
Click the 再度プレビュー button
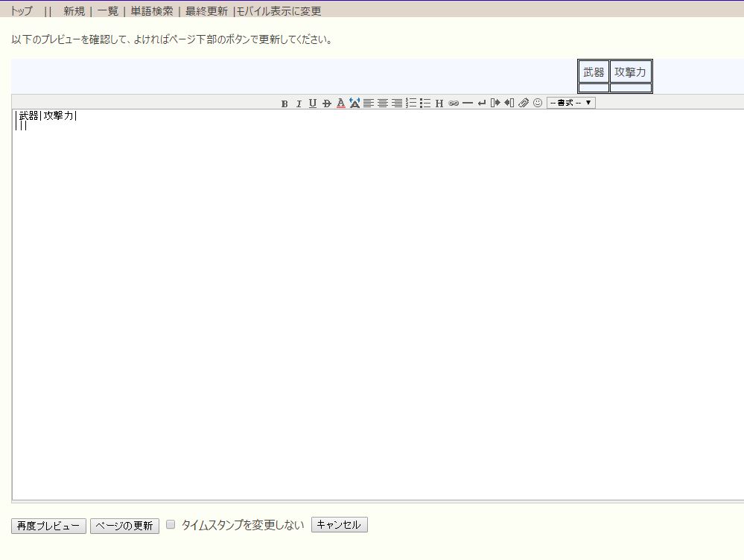pyautogui.click(x=48, y=526)
